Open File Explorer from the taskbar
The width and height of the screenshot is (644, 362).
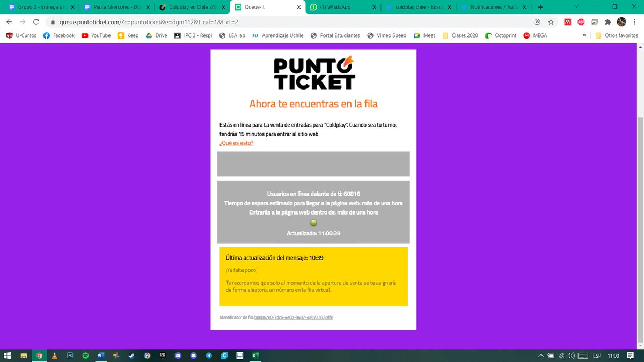(x=24, y=356)
